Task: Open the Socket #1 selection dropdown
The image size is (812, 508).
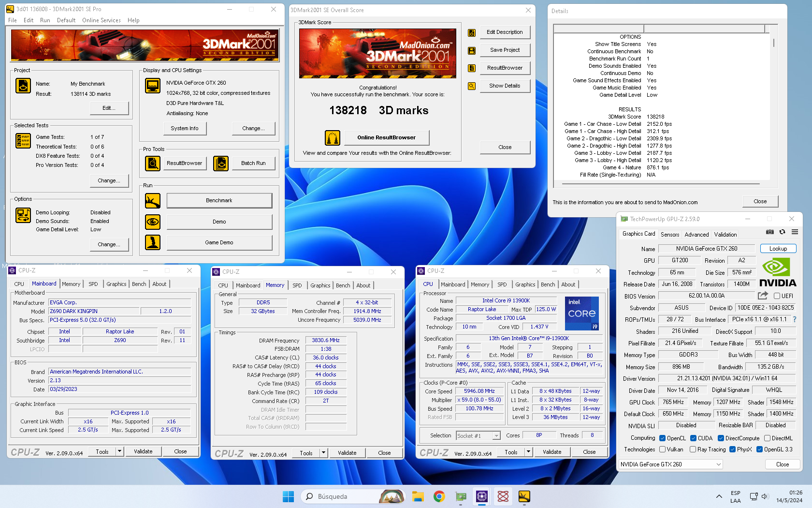Action: [x=478, y=436]
